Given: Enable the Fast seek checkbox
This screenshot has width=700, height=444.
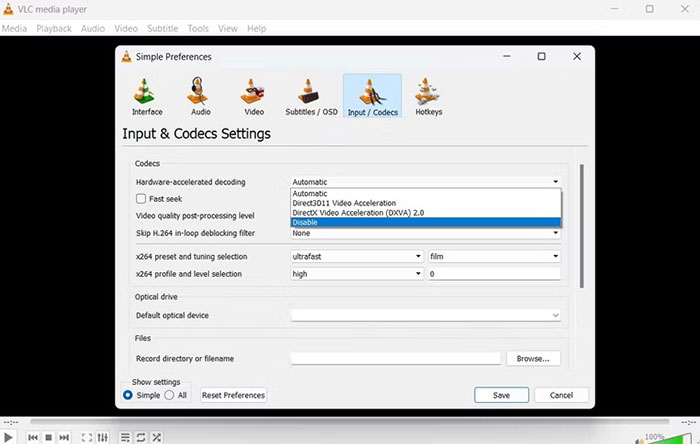Looking at the screenshot, I should point(141,199).
